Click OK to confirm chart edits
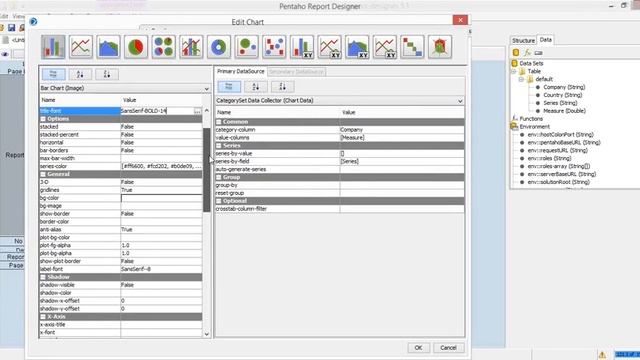640x360 pixels. 418,348
